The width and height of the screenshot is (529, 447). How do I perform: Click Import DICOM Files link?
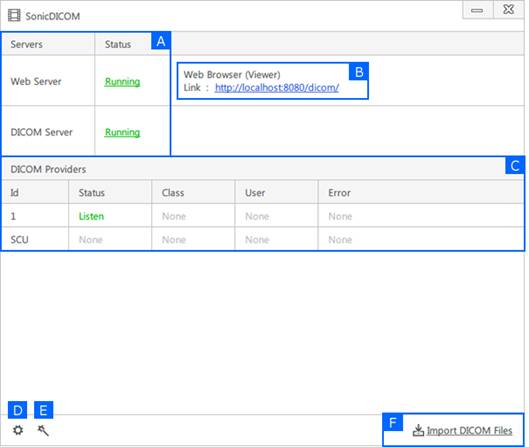(x=469, y=430)
